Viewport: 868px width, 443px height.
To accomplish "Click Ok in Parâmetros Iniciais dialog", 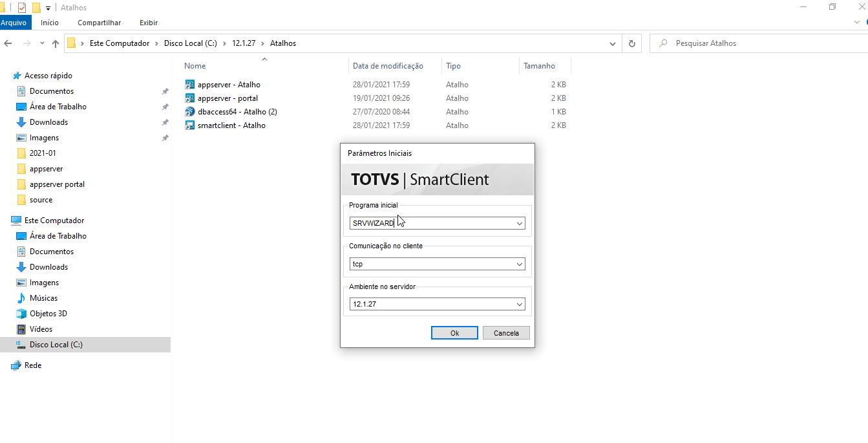I will coord(454,333).
